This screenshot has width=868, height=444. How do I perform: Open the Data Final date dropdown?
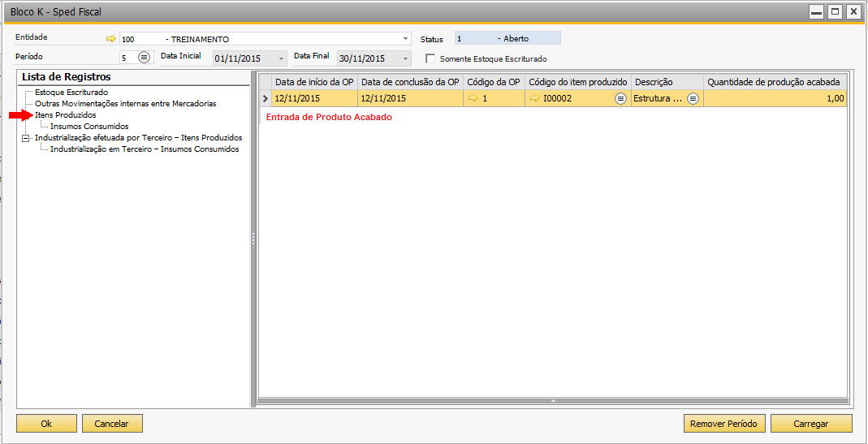coord(406,58)
